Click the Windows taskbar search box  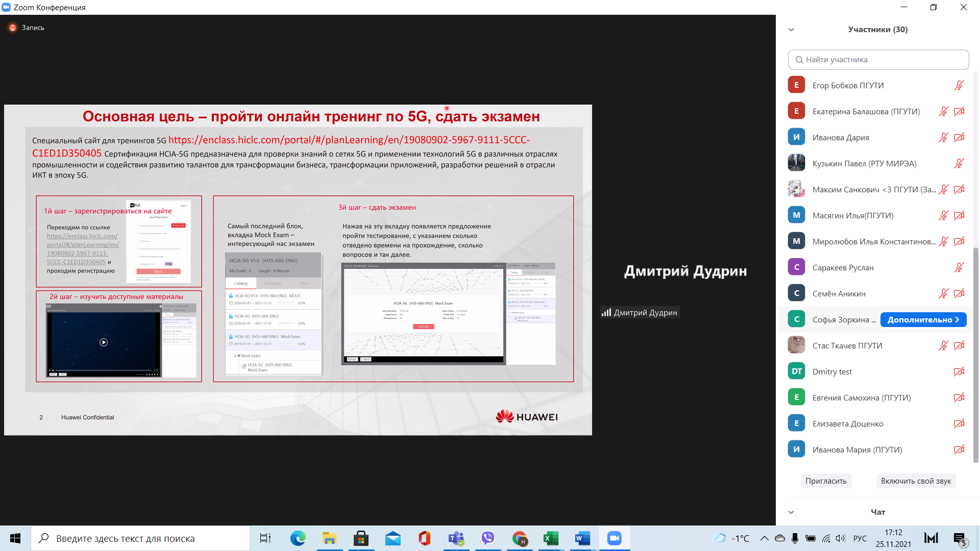[140, 538]
